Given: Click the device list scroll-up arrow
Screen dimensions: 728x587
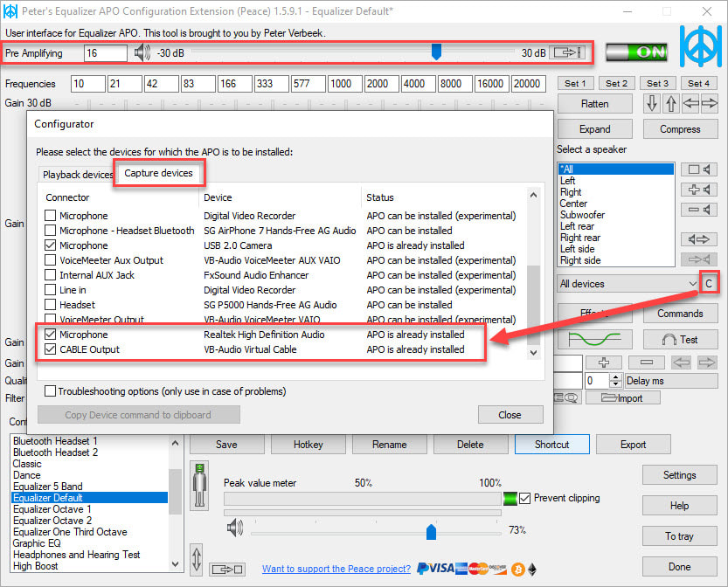Looking at the screenshot, I should [533, 196].
